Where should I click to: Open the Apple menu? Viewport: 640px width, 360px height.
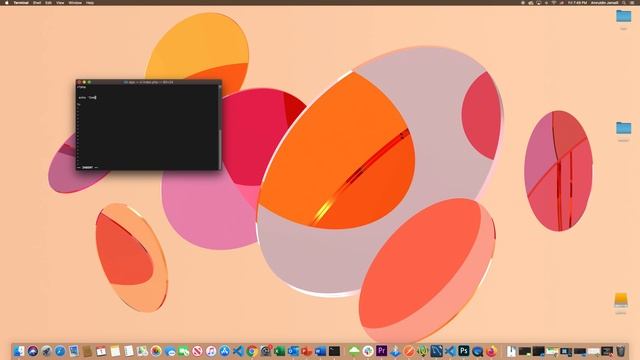(x=7, y=2)
